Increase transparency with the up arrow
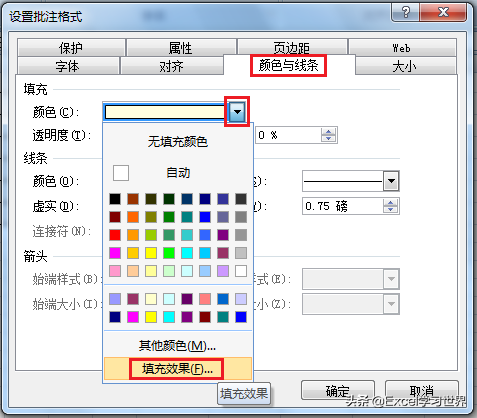 click(x=329, y=132)
